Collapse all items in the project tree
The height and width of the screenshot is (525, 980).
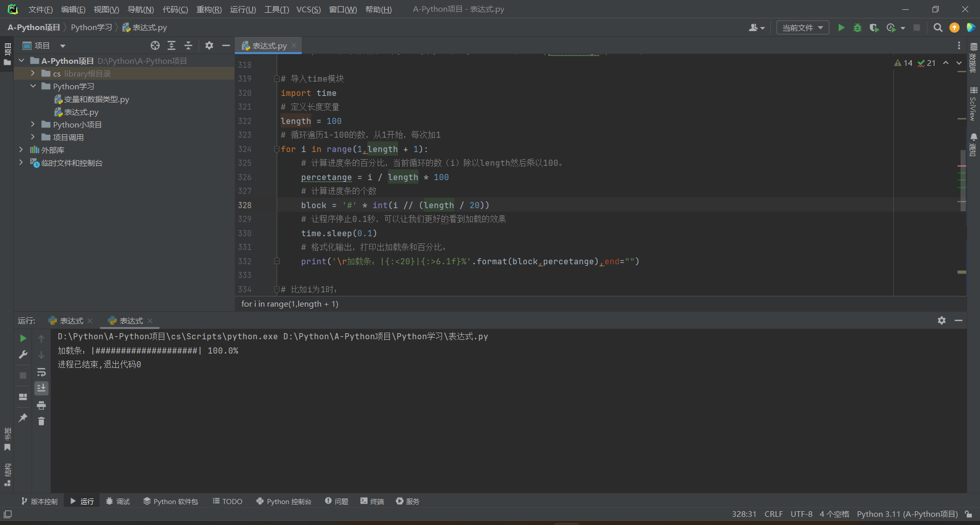click(188, 45)
